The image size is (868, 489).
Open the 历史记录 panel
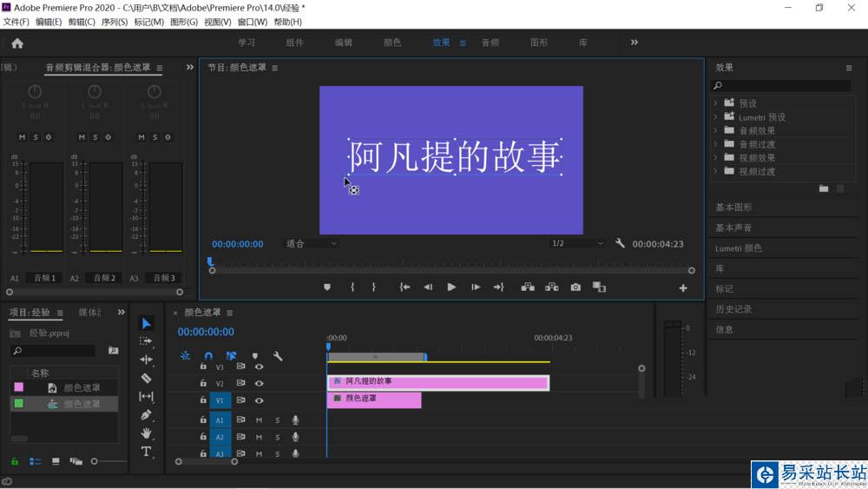tap(733, 309)
